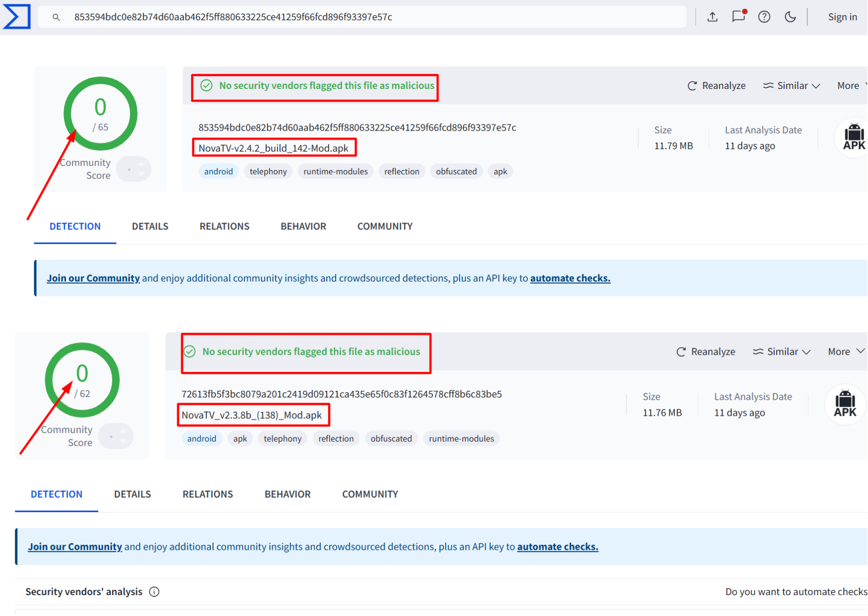The image size is (868, 616).
Task: Click APK file-type icon for NovaTV-v2.4.2
Action: (x=854, y=138)
